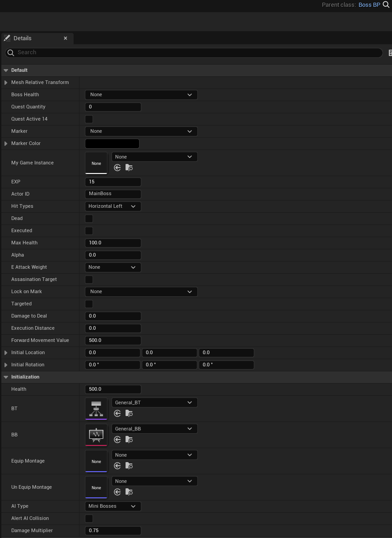The height and width of the screenshot is (538, 392).
Task: Close the Details tab
Action: point(65,38)
